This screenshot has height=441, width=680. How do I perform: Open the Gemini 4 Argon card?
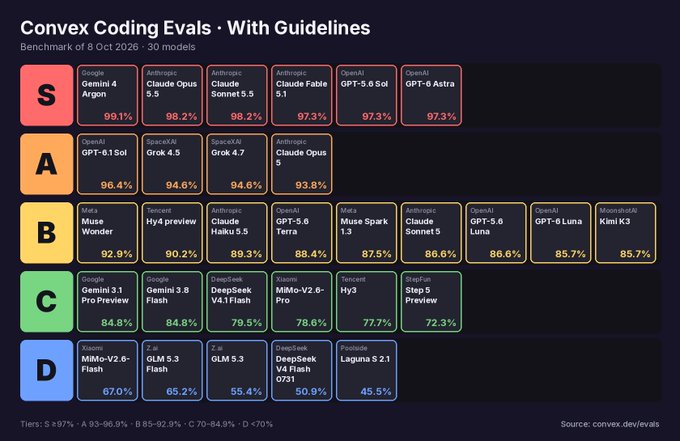pyautogui.click(x=108, y=95)
